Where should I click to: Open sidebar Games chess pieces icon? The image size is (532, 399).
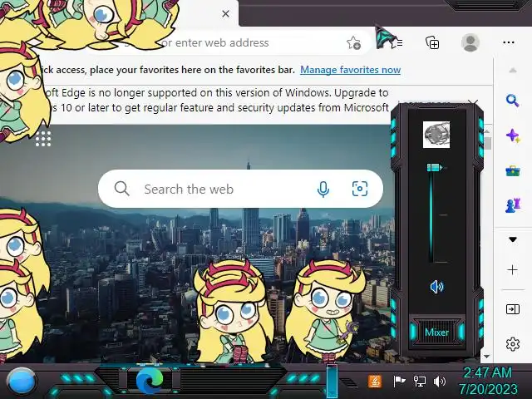coord(513,205)
